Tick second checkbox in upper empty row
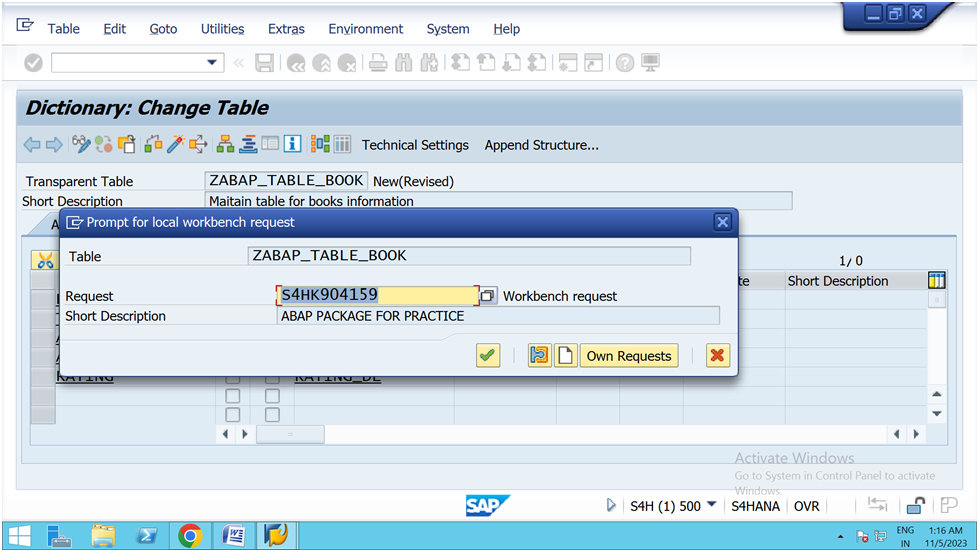The height and width of the screenshot is (552, 979). (x=272, y=396)
